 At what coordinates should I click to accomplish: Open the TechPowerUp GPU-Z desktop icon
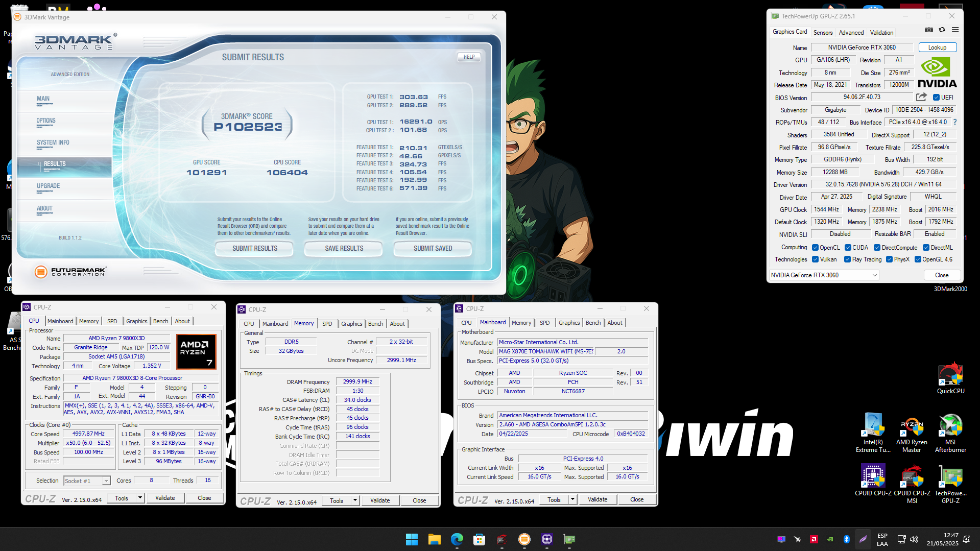[x=950, y=484]
